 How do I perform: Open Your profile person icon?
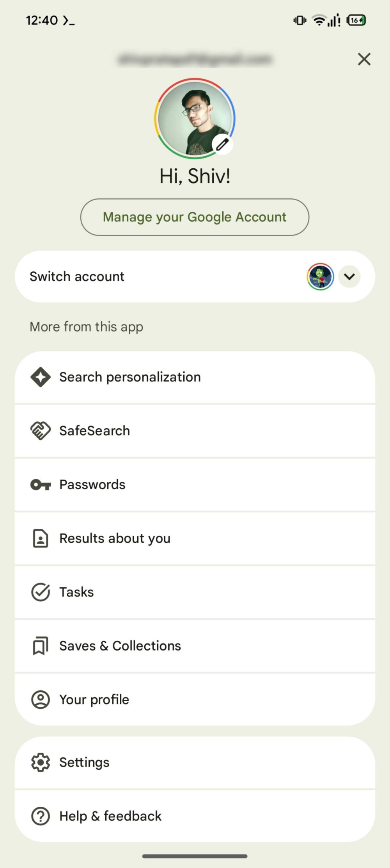coord(40,699)
